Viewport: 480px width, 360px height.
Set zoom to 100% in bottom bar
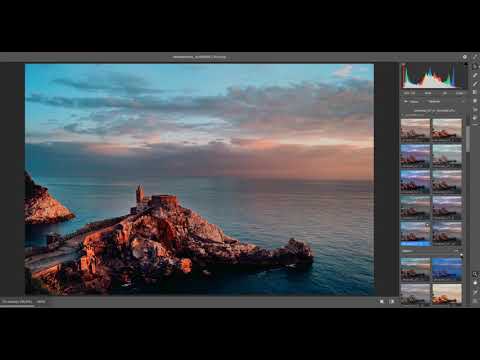click(x=41, y=302)
